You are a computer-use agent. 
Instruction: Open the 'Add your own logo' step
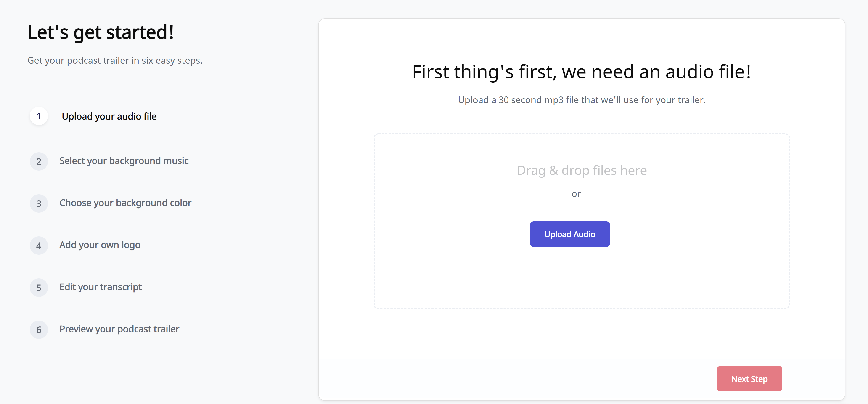point(100,245)
